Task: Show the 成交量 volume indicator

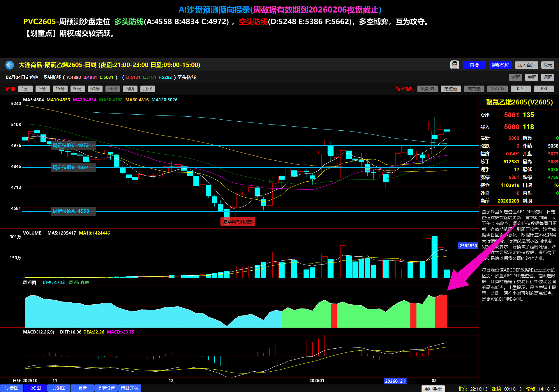Action: (474, 89)
